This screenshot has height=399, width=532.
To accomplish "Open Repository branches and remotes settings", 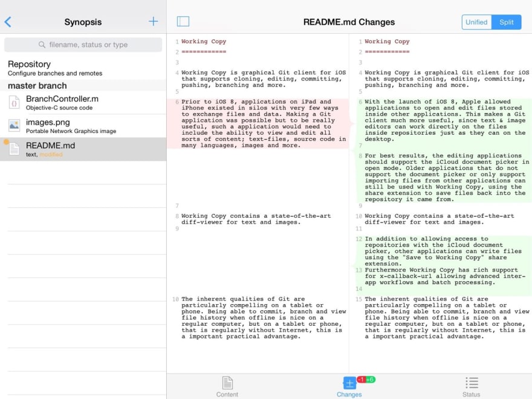I will pyautogui.click(x=83, y=68).
